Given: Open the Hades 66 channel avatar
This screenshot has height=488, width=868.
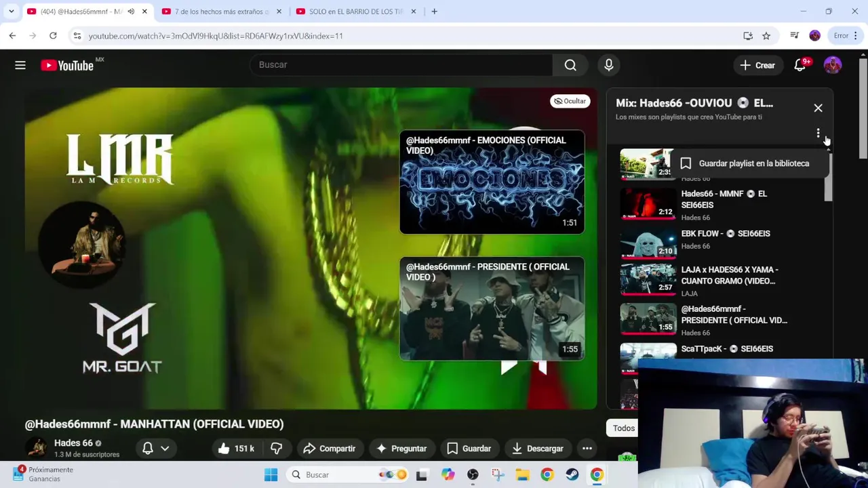Looking at the screenshot, I should coord(37,448).
